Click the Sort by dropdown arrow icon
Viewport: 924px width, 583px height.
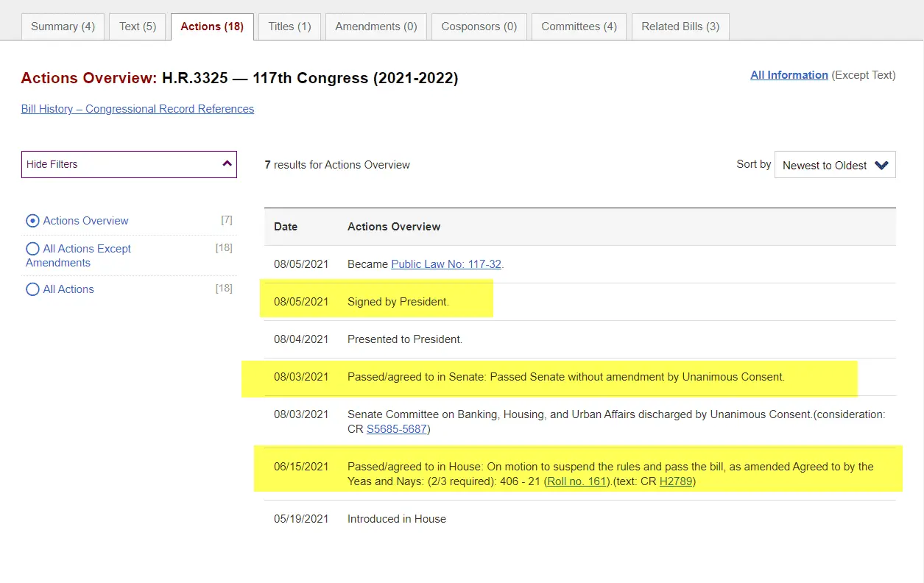pos(881,166)
